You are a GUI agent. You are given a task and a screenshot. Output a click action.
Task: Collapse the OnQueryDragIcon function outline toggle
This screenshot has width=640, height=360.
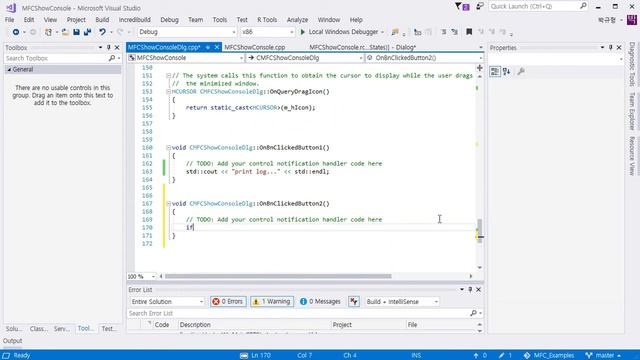(x=168, y=92)
